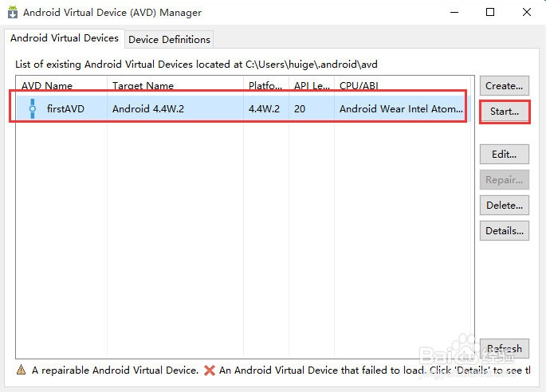This screenshot has width=546, height=392.
Task: Sort by the API Level column header
Action: point(311,85)
